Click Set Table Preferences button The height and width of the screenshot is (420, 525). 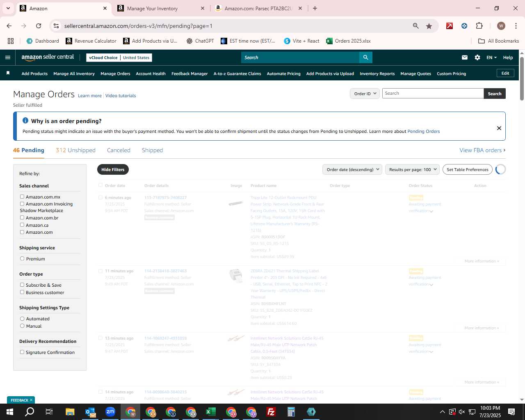pyautogui.click(x=468, y=169)
